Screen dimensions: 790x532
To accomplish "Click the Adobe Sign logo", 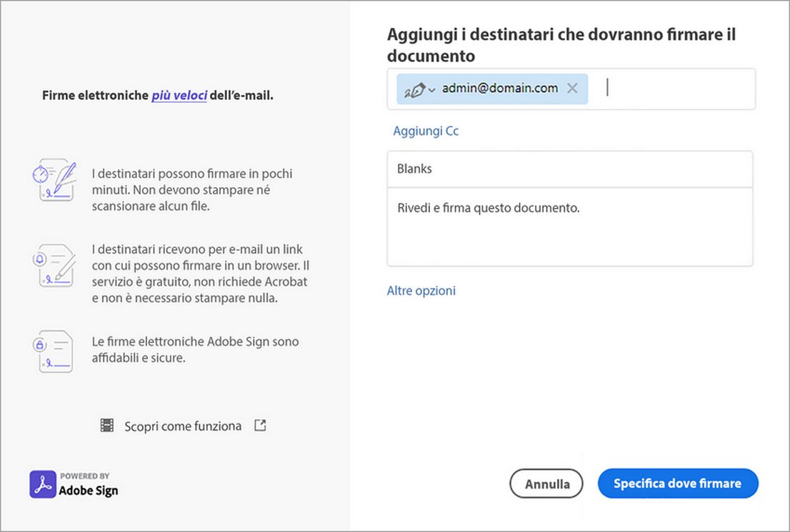I will click(41, 484).
